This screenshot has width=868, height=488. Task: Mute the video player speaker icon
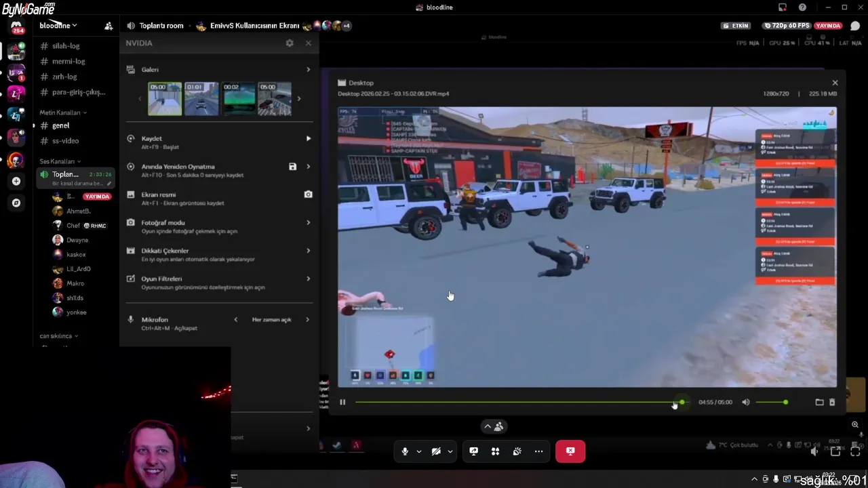pyautogui.click(x=746, y=402)
